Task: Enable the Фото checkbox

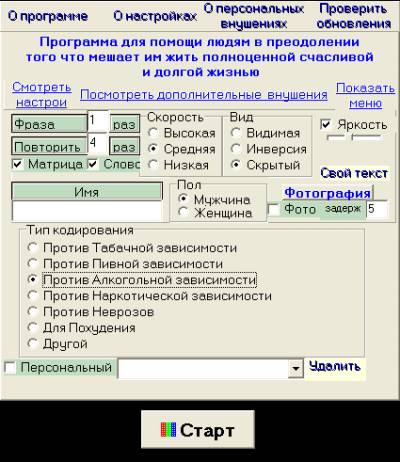Action: pos(274,210)
